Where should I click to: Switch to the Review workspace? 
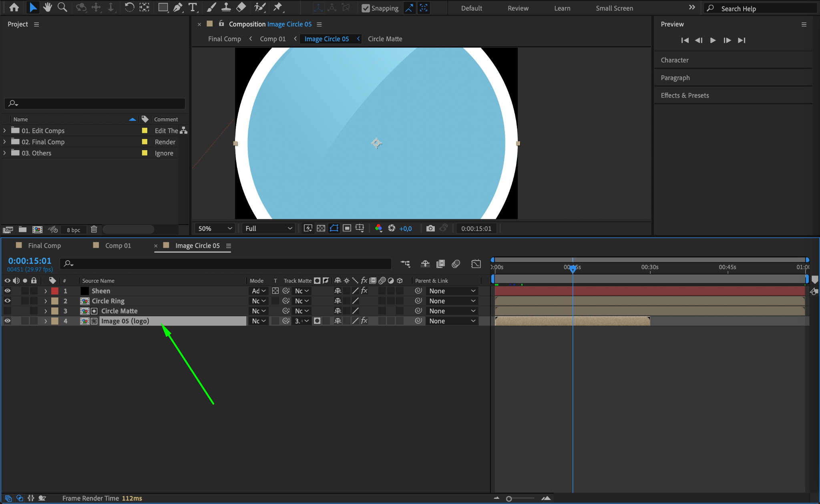coord(518,8)
